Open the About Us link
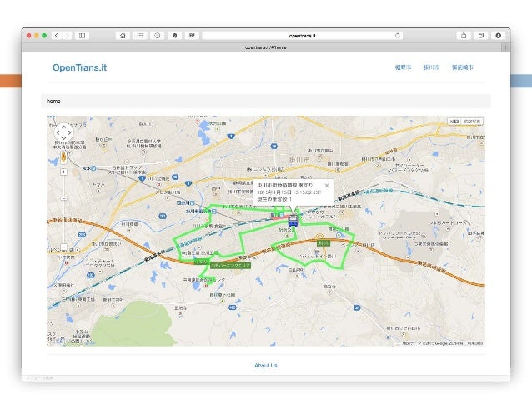This screenshot has width=532, height=399. click(266, 366)
